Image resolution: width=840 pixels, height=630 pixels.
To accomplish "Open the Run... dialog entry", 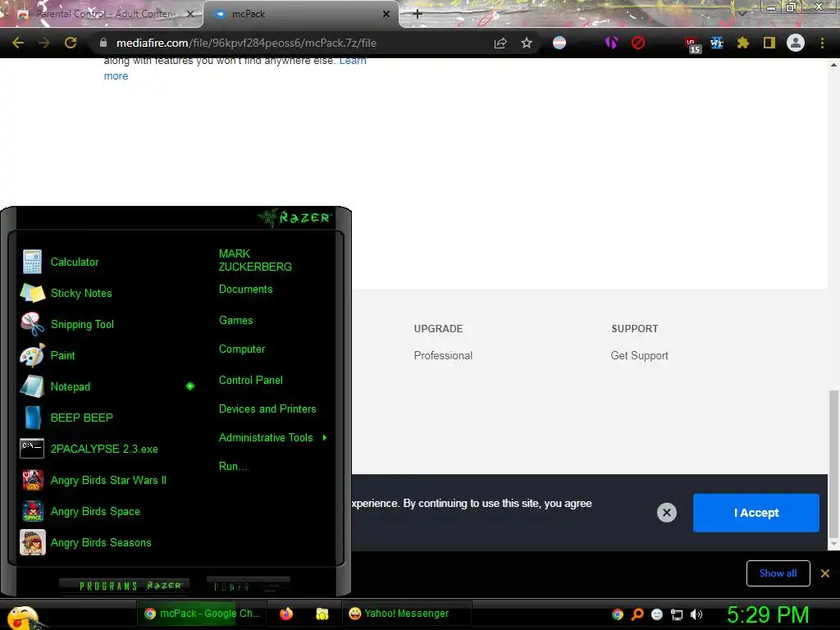I will tap(233, 467).
